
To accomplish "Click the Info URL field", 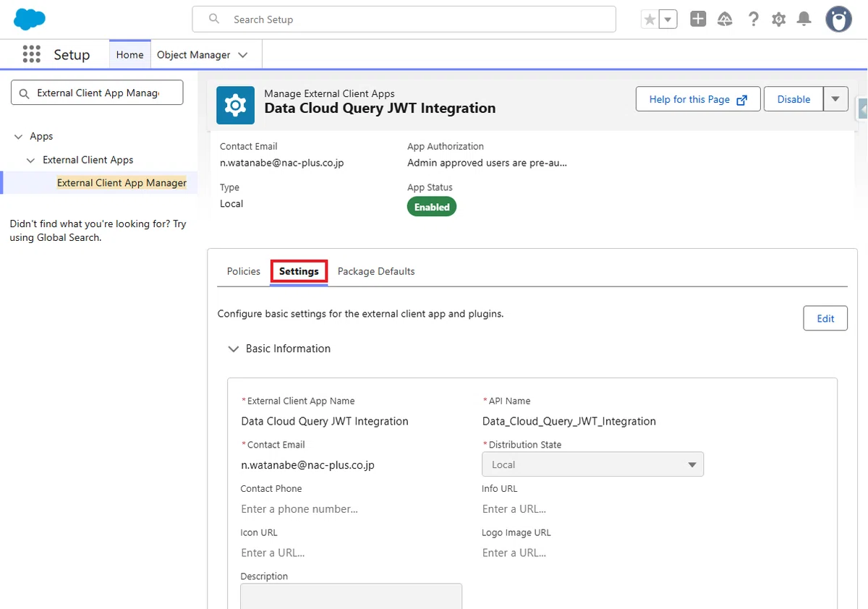I will (x=592, y=509).
